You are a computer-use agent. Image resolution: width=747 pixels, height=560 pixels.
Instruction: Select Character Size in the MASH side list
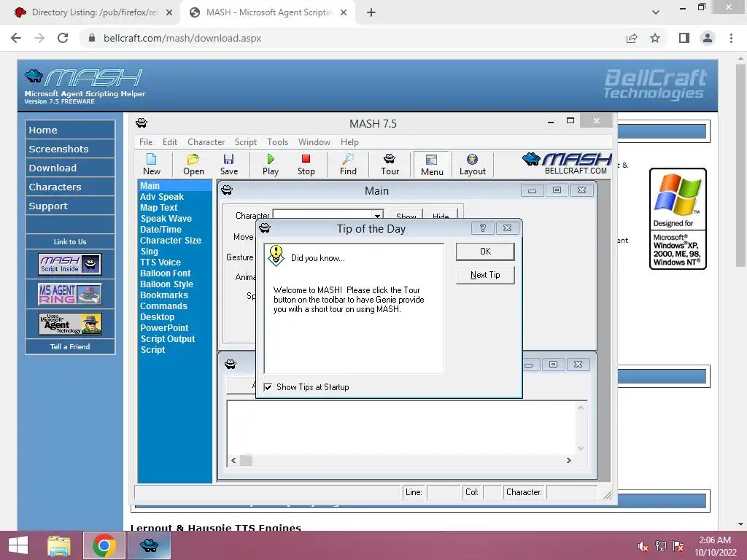[x=171, y=241]
